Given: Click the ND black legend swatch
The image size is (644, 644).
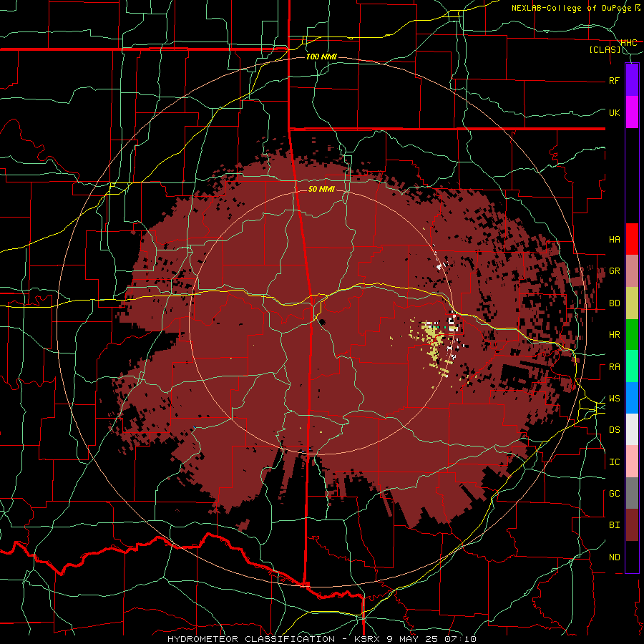Looking at the screenshot, I should pos(632,557).
